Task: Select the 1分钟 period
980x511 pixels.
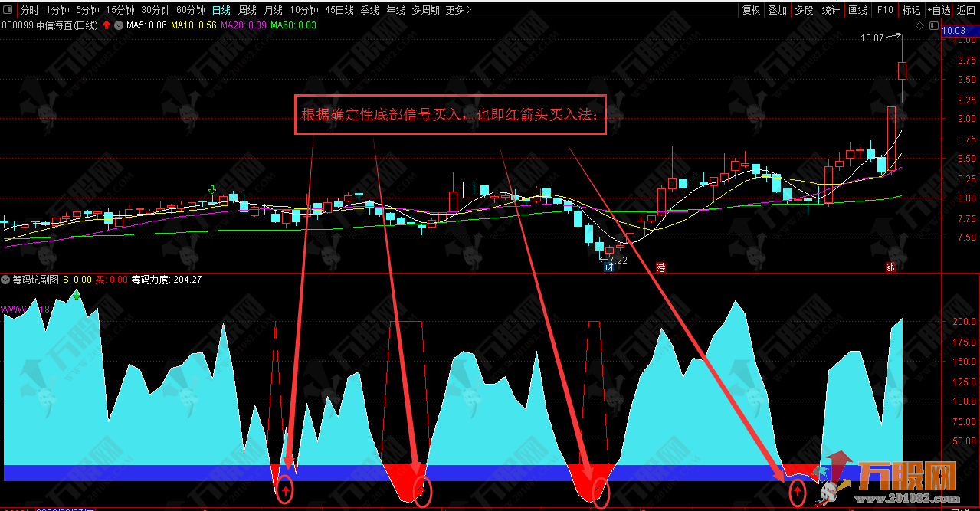Action: 57,10
